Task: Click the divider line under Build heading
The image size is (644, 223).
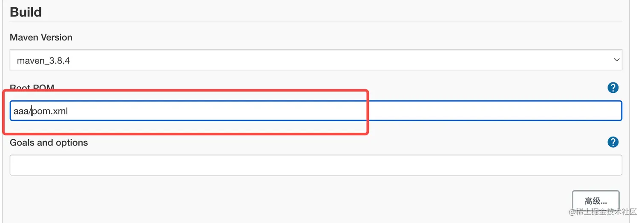Action: [x=315, y=22]
